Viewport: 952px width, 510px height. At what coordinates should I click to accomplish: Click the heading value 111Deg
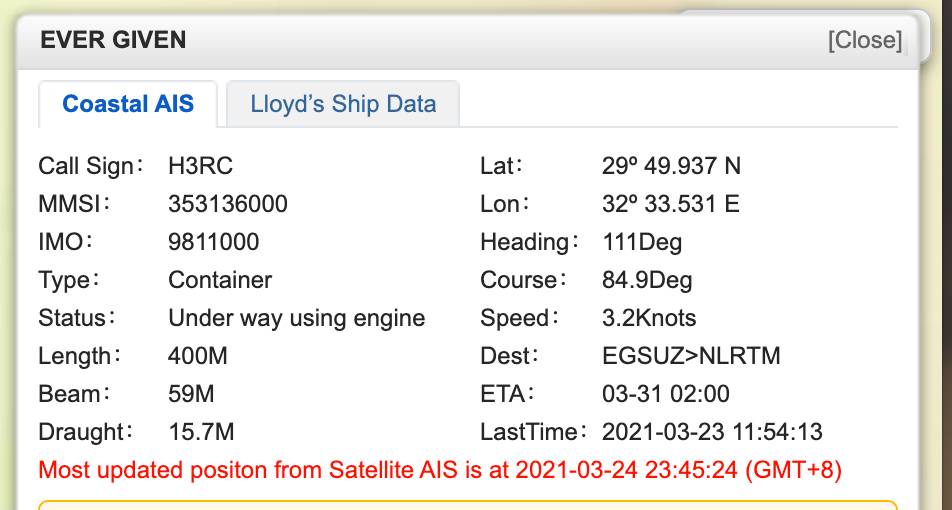click(642, 242)
